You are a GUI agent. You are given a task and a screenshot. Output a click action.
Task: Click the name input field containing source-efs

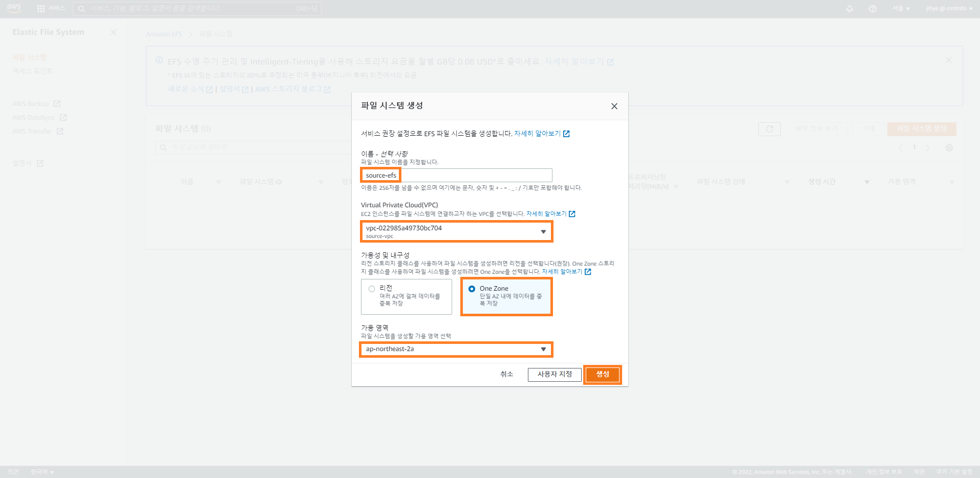click(456, 176)
